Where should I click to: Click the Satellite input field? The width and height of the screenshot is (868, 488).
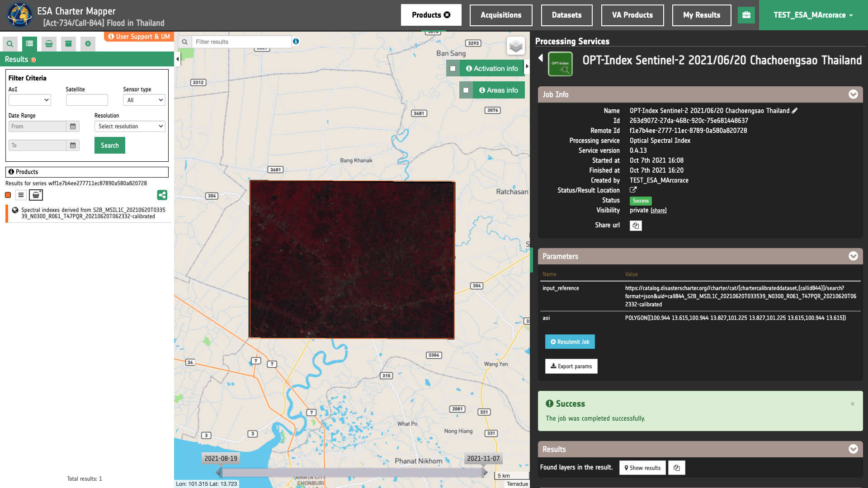point(87,100)
